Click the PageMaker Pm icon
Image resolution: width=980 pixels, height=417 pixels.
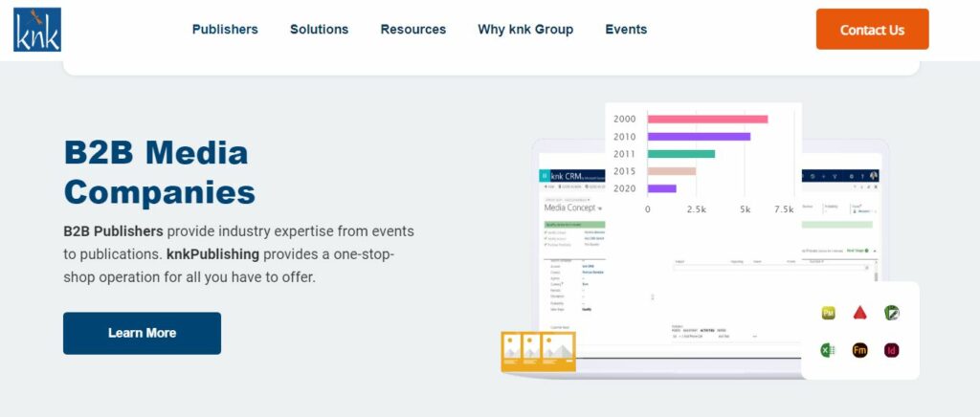click(x=829, y=313)
